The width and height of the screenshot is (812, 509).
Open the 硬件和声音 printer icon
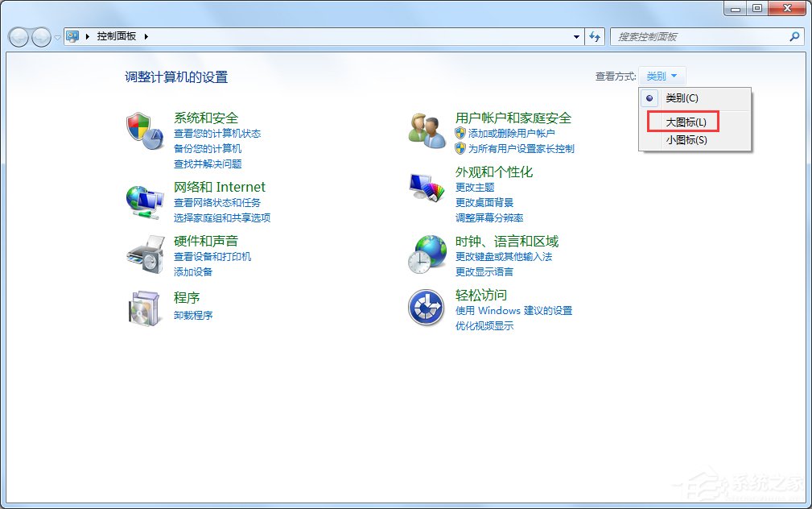(144, 254)
